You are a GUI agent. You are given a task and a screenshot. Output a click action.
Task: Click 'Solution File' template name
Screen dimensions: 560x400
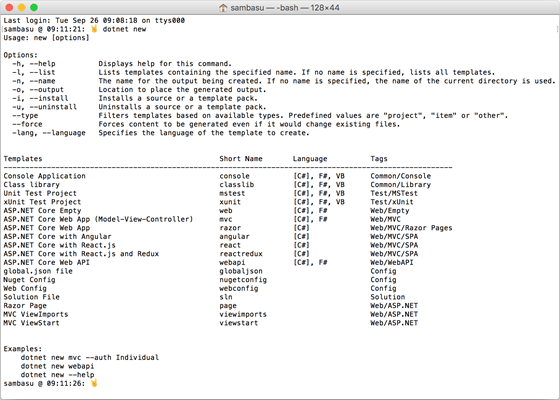click(x=31, y=297)
